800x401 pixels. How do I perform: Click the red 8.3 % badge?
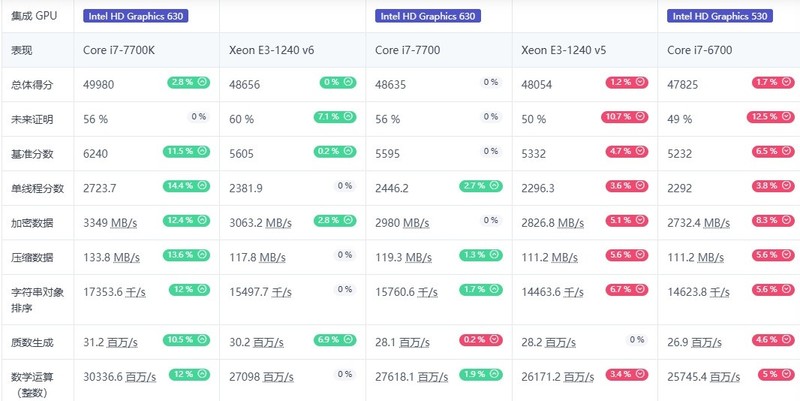pyautogui.click(x=773, y=220)
